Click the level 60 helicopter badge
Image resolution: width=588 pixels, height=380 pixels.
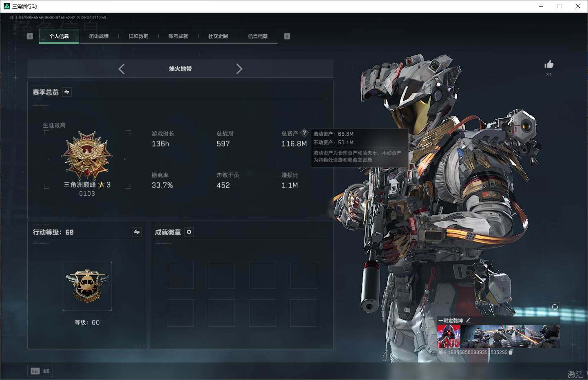pos(87,286)
